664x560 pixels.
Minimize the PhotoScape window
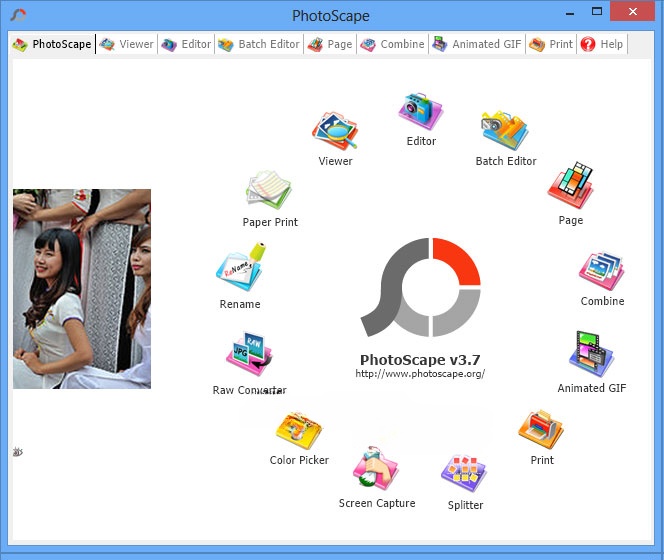tap(570, 13)
